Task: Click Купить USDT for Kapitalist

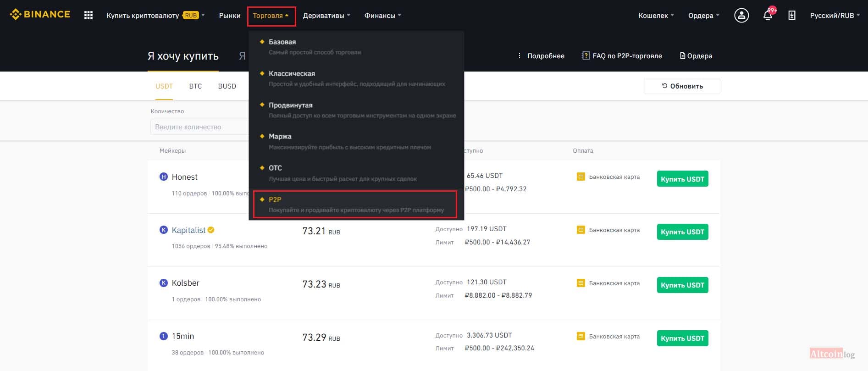Action: (x=682, y=232)
